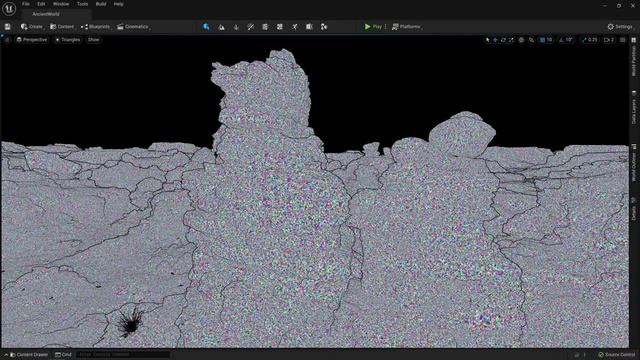Toggle rotation snapping
640x360 pixels.
562,40
